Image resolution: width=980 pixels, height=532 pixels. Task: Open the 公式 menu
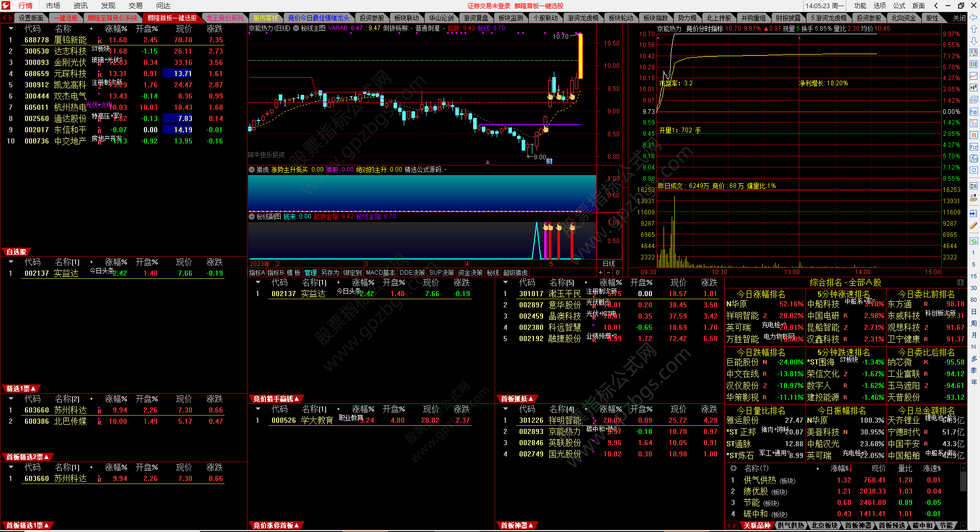(x=899, y=6)
